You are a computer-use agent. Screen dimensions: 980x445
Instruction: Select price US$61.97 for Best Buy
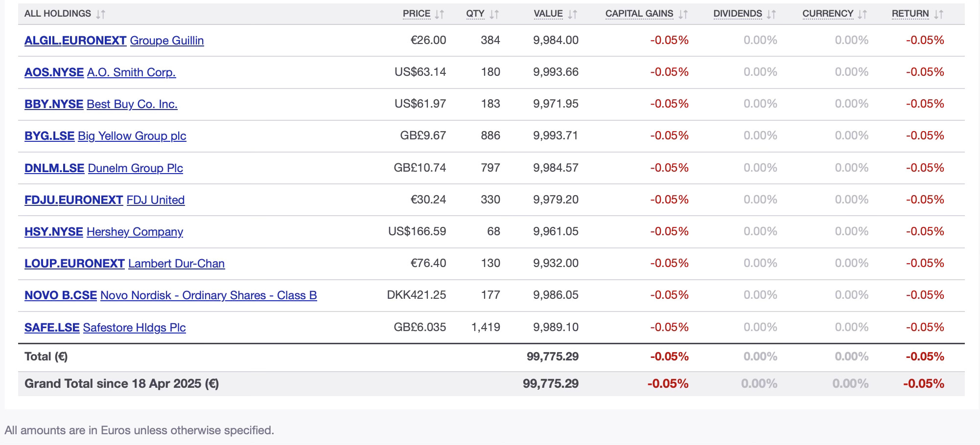point(420,104)
